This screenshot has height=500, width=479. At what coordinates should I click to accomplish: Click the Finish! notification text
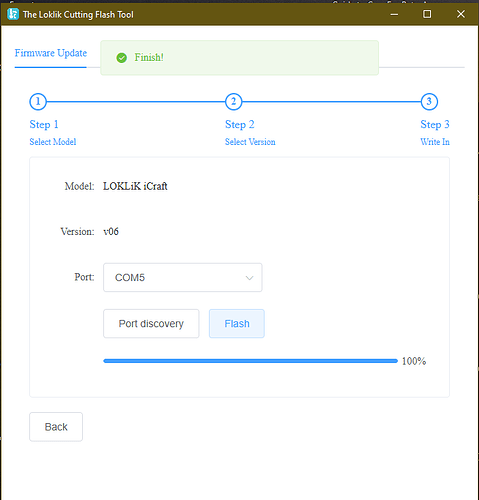click(149, 58)
